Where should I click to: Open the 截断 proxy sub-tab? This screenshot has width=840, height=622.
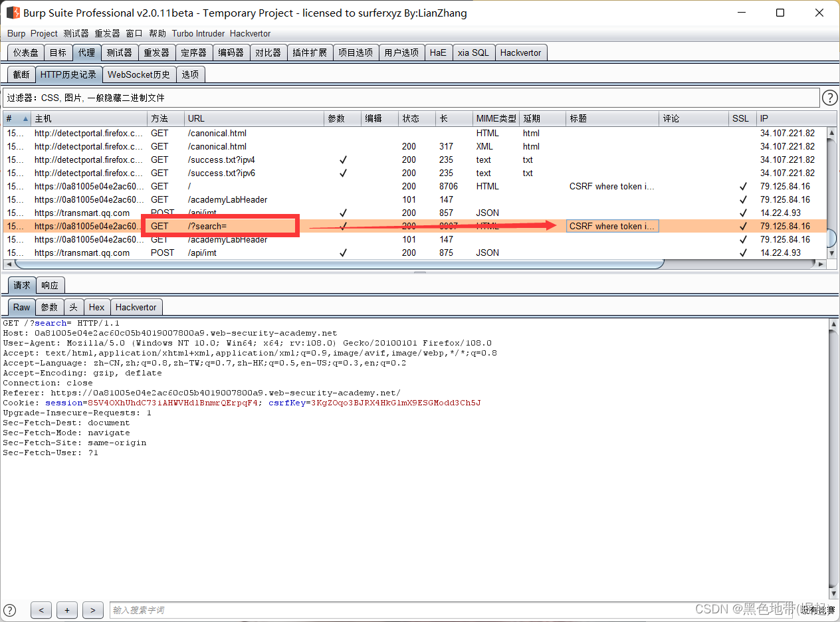[21, 74]
